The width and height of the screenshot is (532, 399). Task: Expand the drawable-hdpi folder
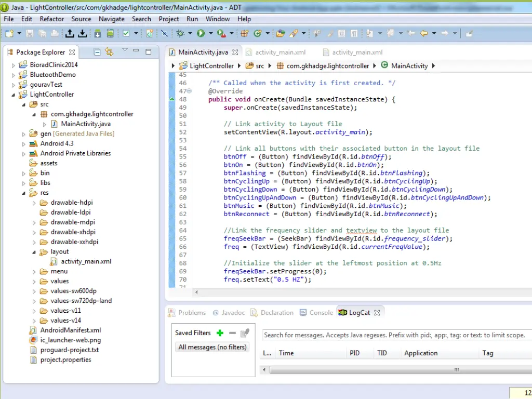click(34, 203)
